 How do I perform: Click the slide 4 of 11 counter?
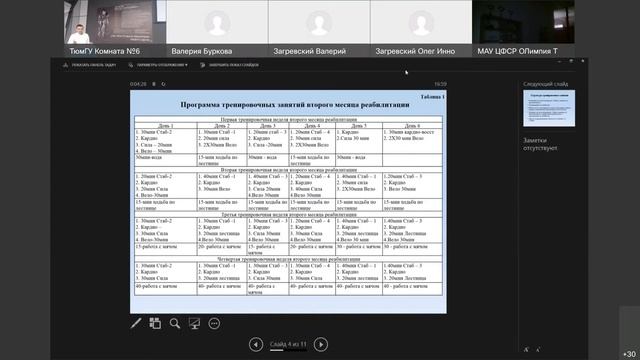click(x=288, y=344)
